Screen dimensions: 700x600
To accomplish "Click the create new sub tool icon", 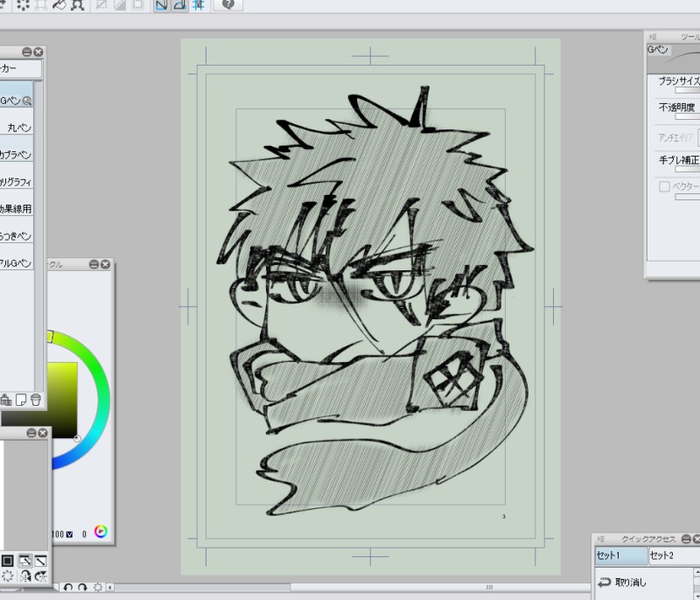I will 20,400.
